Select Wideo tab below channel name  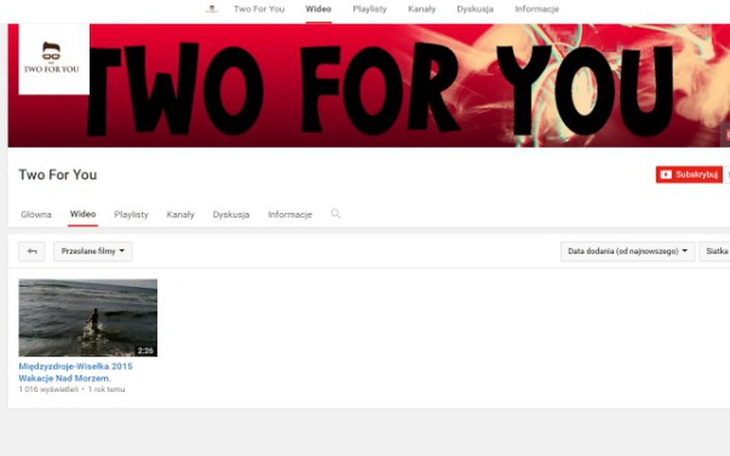click(x=83, y=214)
